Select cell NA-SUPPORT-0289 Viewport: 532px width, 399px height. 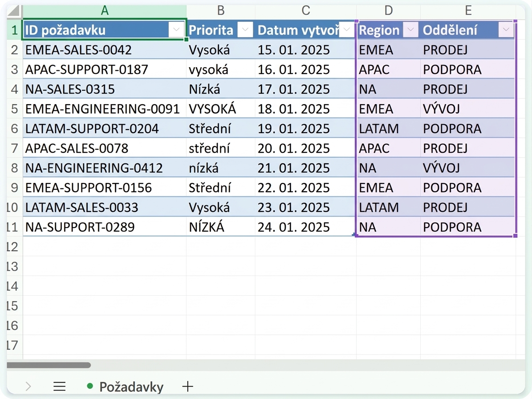click(105, 227)
